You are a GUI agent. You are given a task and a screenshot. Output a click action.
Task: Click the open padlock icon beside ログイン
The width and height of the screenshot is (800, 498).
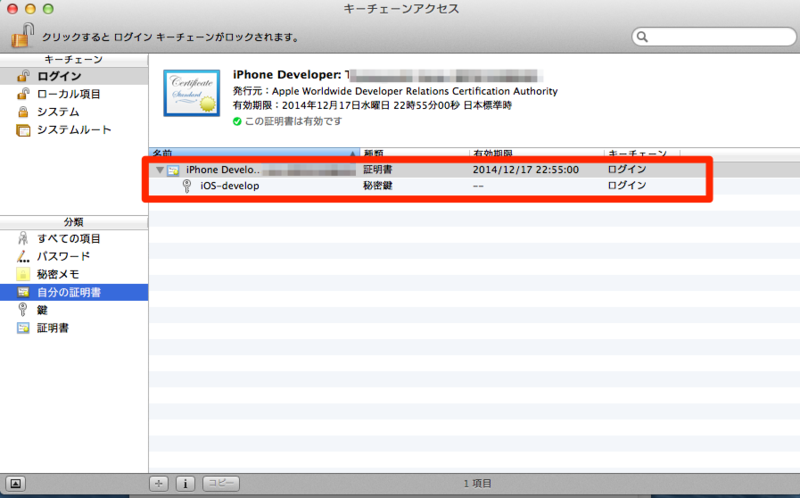tap(23, 76)
